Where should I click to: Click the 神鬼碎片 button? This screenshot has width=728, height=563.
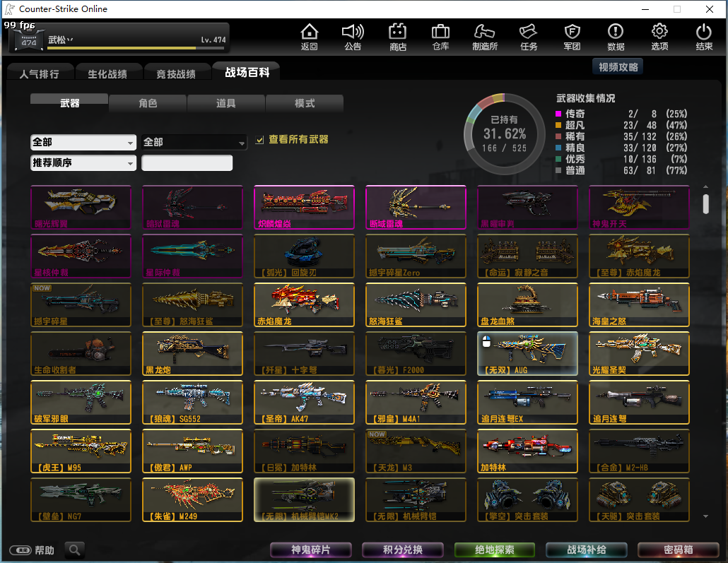pyautogui.click(x=310, y=550)
